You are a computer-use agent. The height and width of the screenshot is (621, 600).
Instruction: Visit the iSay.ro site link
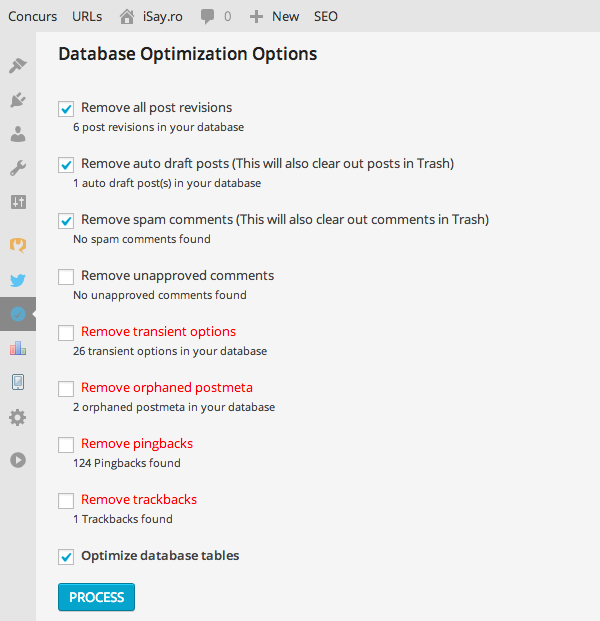tap(153, 16)
